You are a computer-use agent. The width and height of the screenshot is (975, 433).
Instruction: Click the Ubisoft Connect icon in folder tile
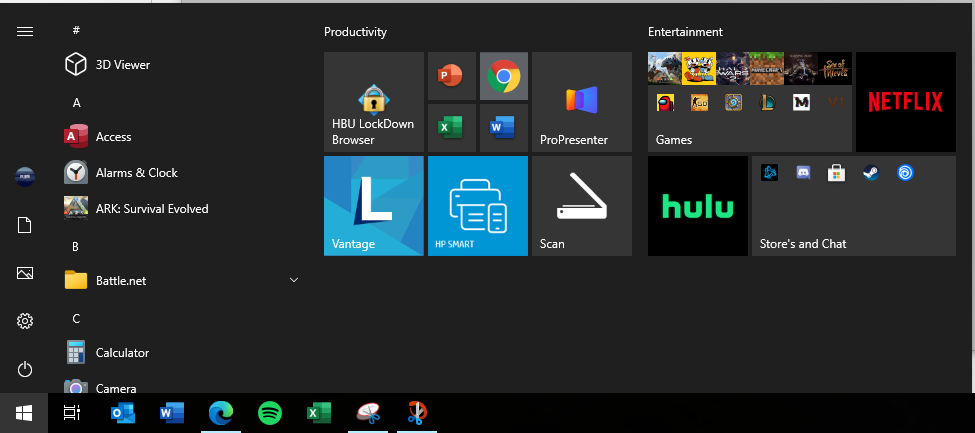[x=905, y=172]
